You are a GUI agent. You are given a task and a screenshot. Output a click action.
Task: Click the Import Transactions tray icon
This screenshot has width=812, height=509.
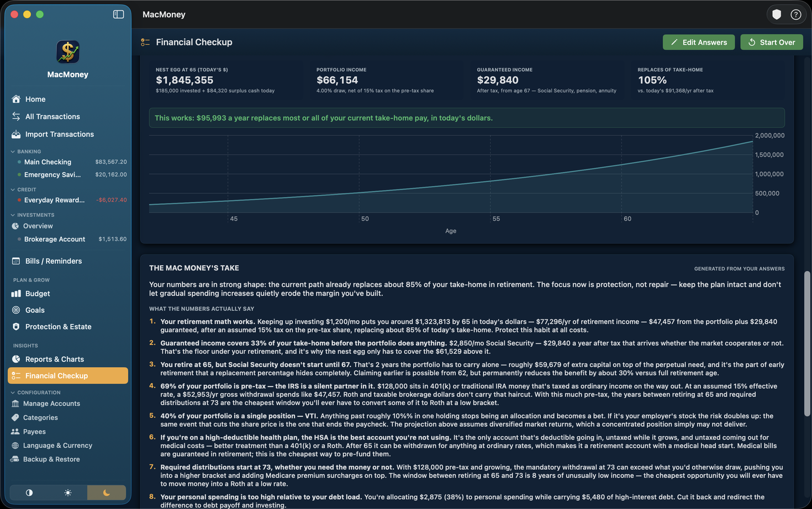point(16,134)
